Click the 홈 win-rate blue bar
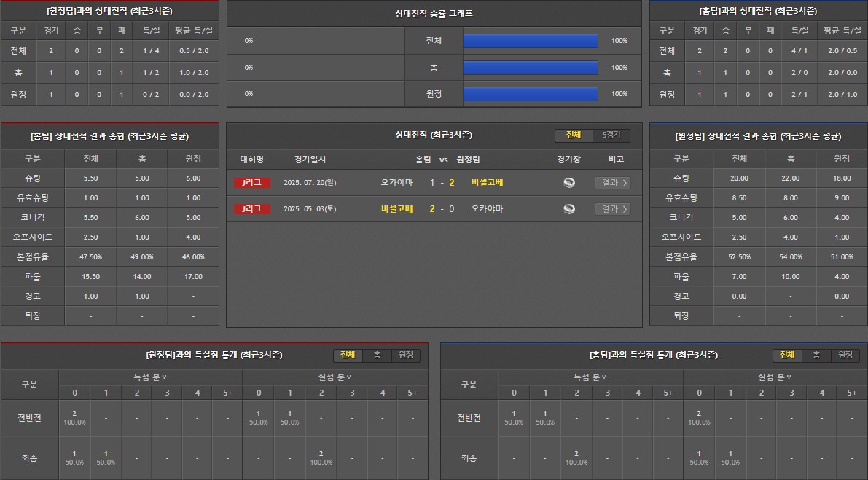 click(530, 68)
